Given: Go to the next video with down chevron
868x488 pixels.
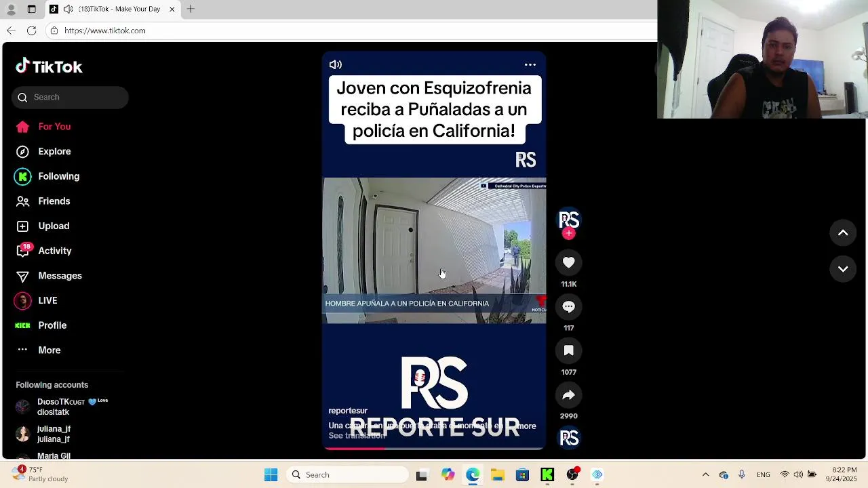Looking at the screenshot, I should click(843, 269).
